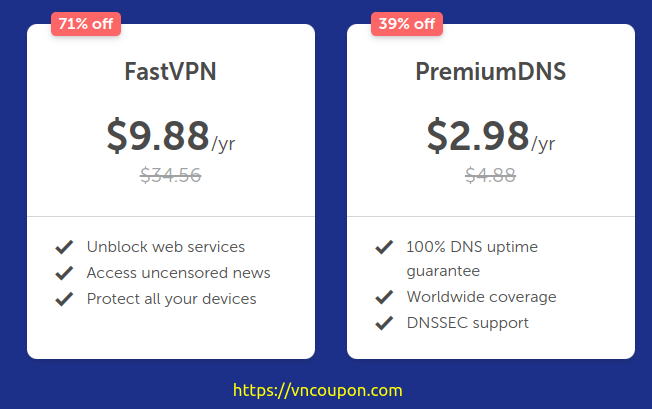Click the checkmark next to DNSSEC support
The width and height of the screenshot is (652, 409).
384,323
